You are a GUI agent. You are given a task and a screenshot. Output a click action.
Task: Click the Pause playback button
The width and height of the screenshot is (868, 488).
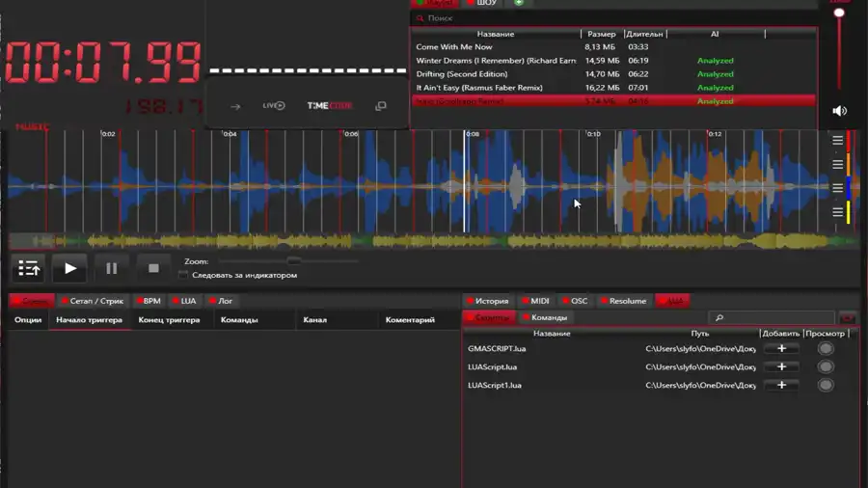click(x=111, y=268)
